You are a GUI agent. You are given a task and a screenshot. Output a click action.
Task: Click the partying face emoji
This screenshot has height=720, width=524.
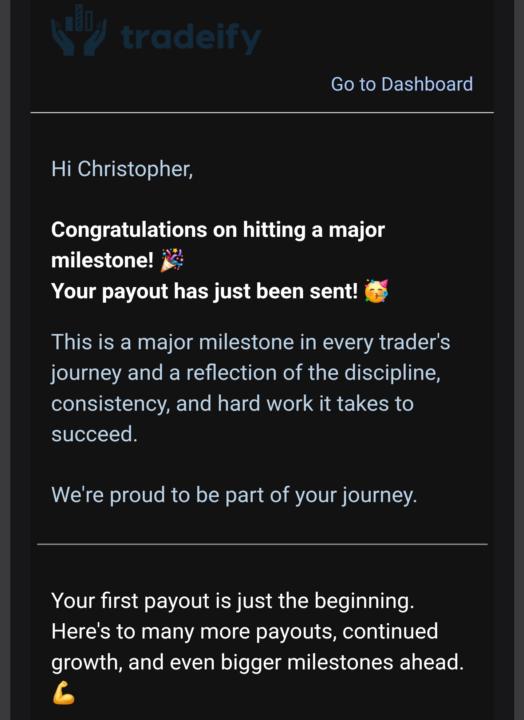[x=376, y=291]
